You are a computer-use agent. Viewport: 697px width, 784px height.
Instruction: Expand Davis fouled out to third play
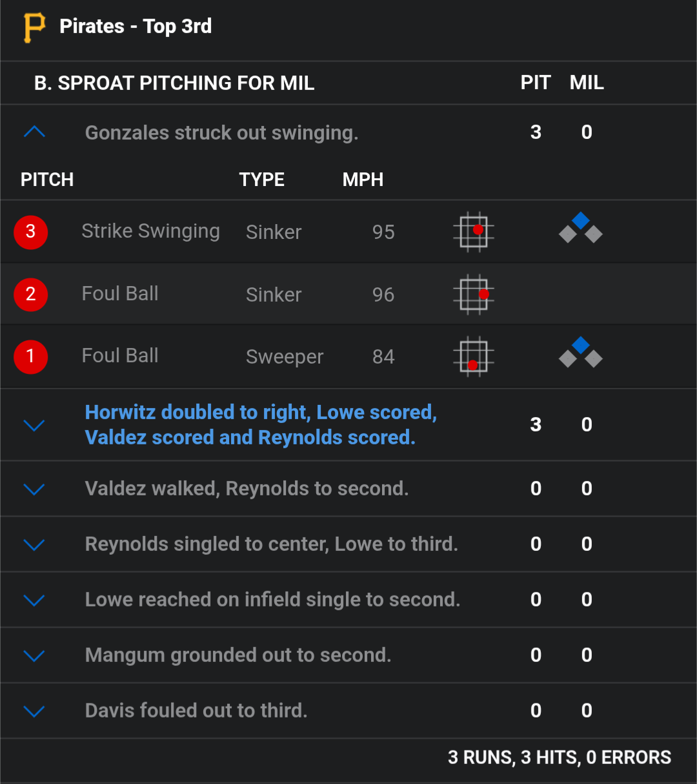34,711
